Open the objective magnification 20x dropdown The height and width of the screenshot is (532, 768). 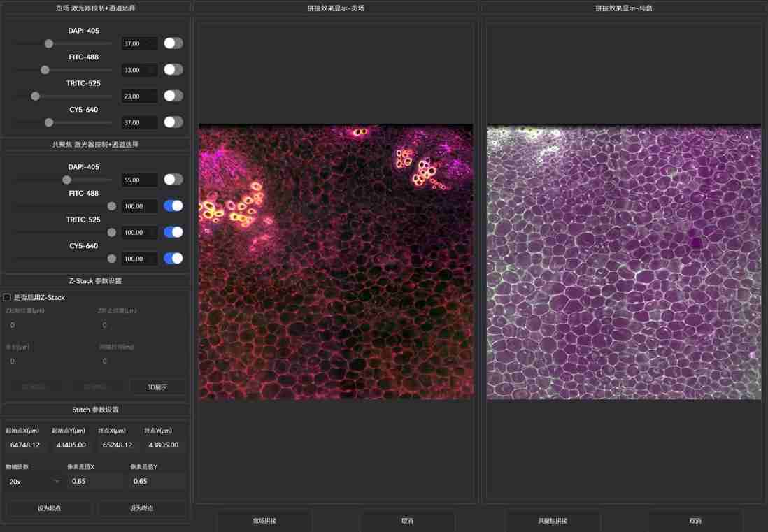[34, 482]
